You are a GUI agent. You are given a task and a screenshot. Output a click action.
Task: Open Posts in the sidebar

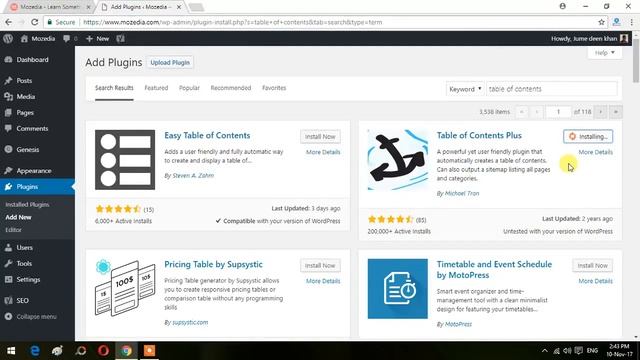click(24, 81)
